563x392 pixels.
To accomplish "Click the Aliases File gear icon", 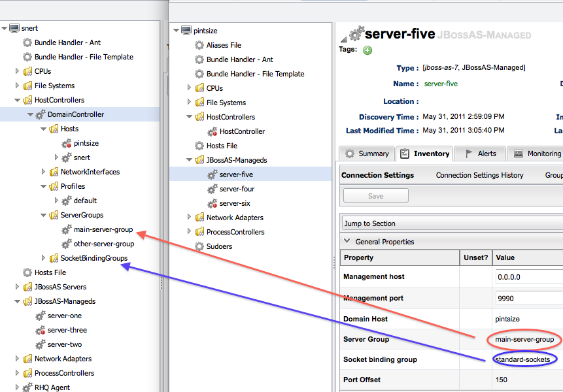I will tap(199, 45).
